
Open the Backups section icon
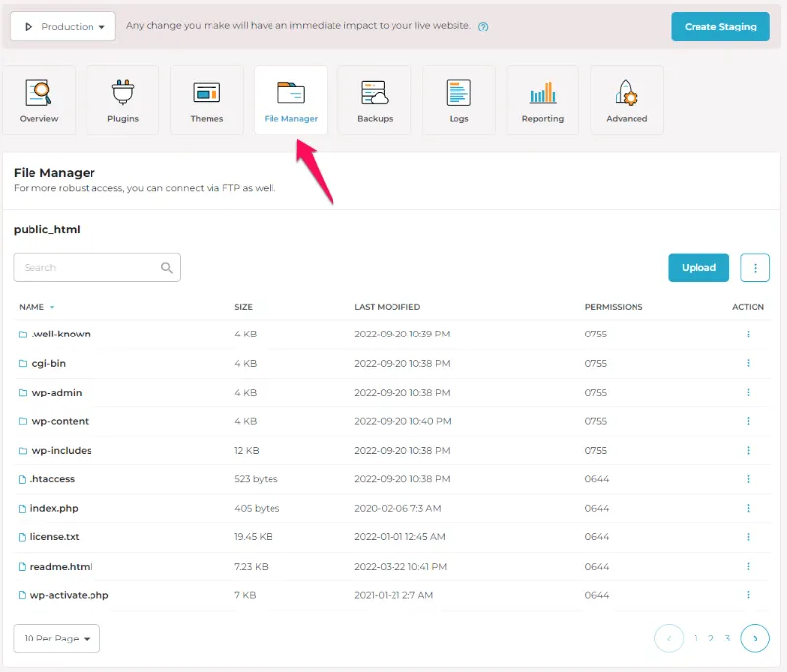(x=374, y=98)
